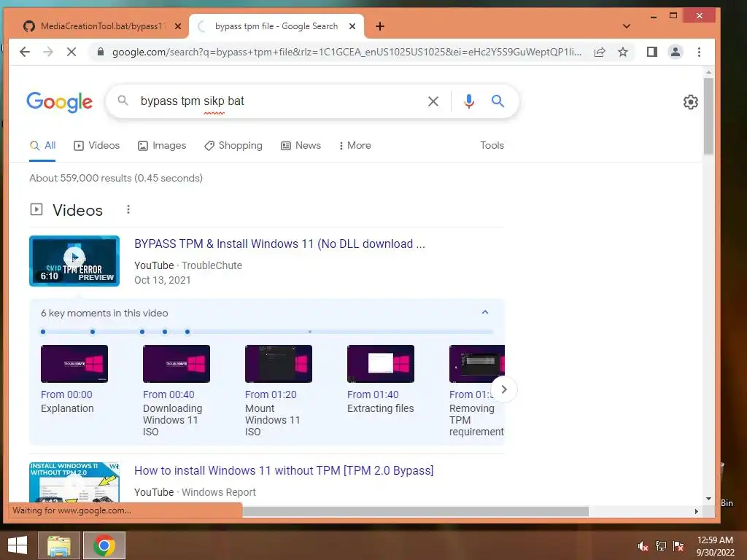The width and height of the screenshot is (747, 560).
Task: Click the scroll down arrow on vertical scrollbar
Action: pyautogui.click(x=708, y=499)
